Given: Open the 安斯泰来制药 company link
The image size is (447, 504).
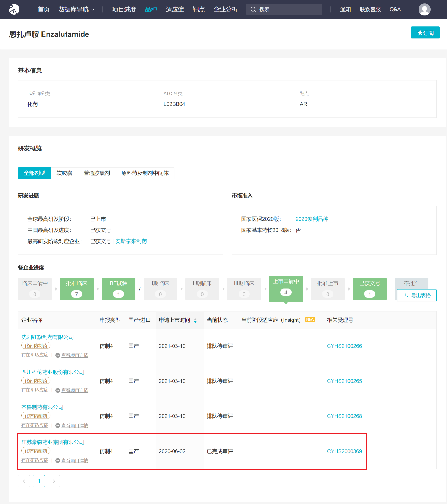Looking at the screenshot, I should tap(131, 241).
